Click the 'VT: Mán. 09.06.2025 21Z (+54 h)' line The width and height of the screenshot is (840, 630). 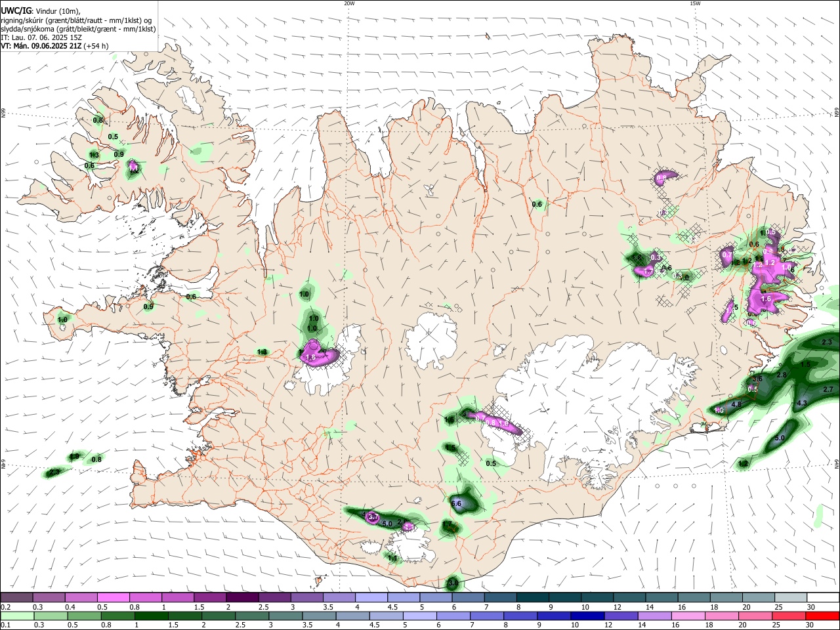point(54,46)
